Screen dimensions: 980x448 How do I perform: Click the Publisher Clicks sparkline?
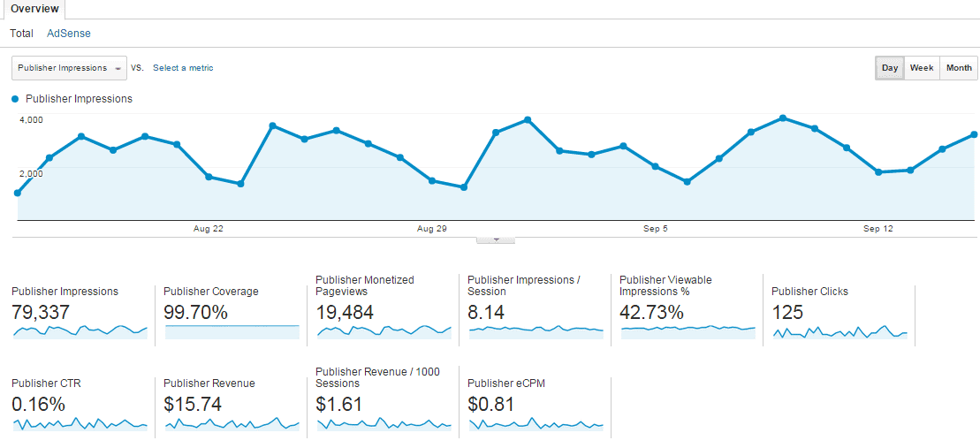(x=839, y=332)
